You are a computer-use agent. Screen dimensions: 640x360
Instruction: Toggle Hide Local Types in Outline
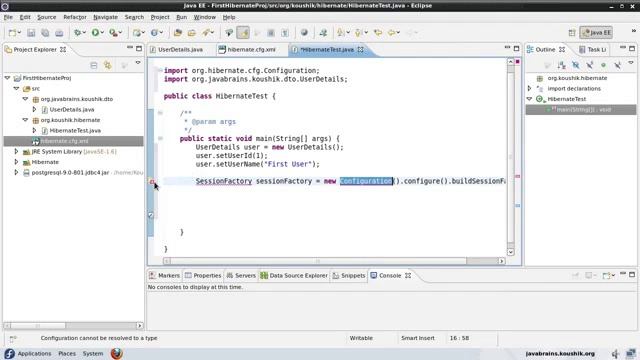click(617, 65)
